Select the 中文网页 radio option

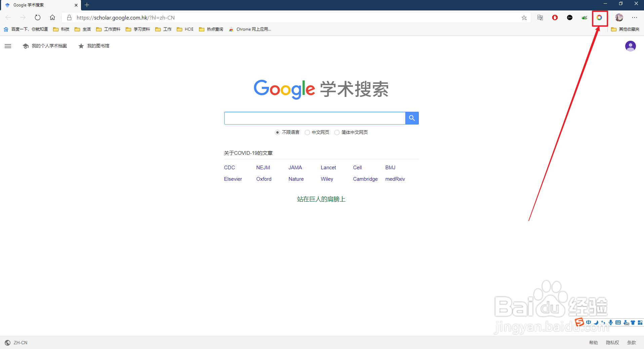click(x=307, y=132)
